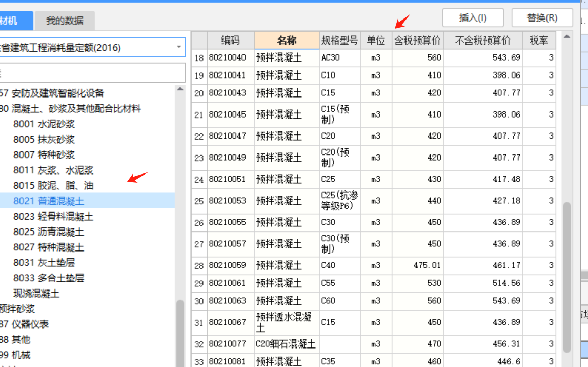Select 8015 胶泥、脂、油 category
Viewport: 588px width, 367px height.
(x=53, y=186)
